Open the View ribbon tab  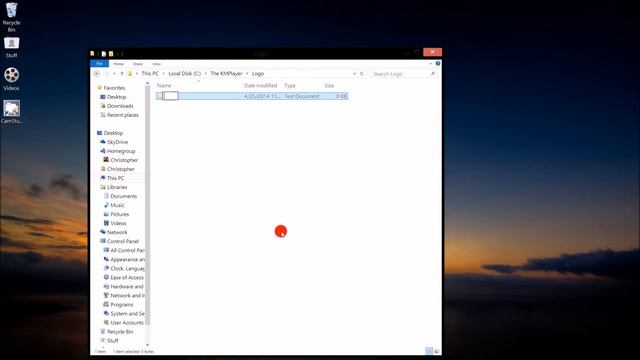156,64
